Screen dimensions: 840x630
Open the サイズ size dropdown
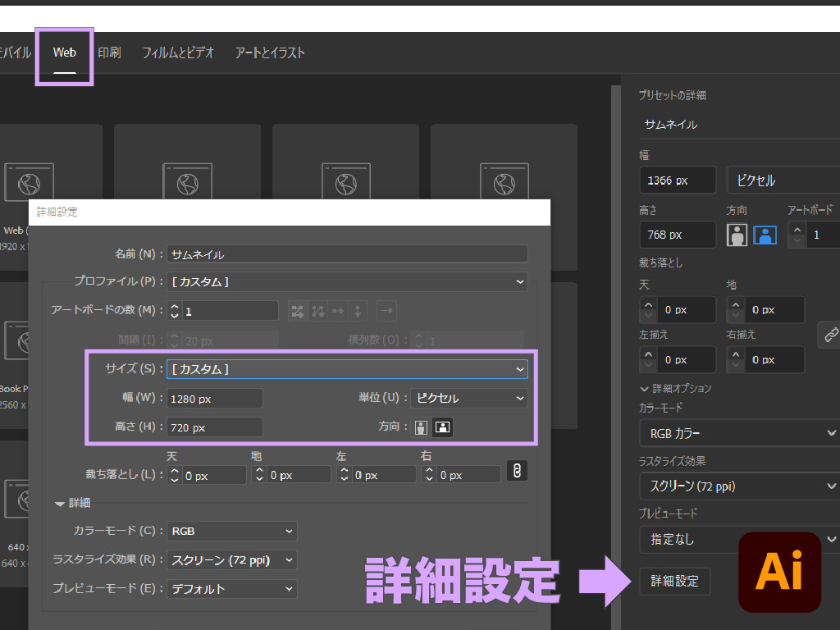346,369
